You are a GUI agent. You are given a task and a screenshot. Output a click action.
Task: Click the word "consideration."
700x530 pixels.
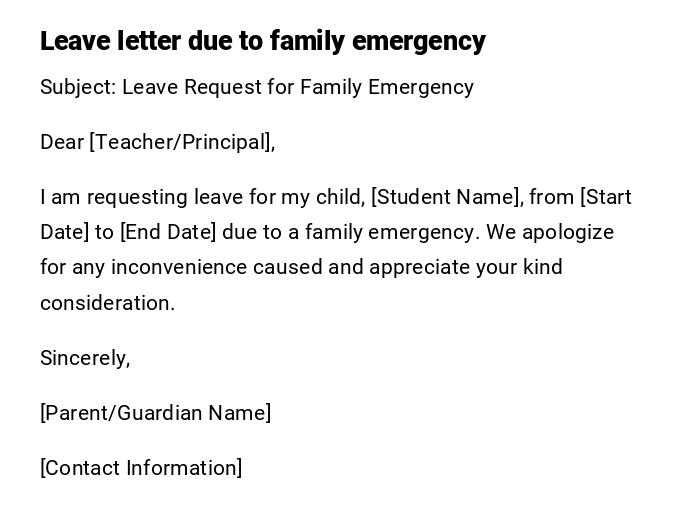point(107,303)
